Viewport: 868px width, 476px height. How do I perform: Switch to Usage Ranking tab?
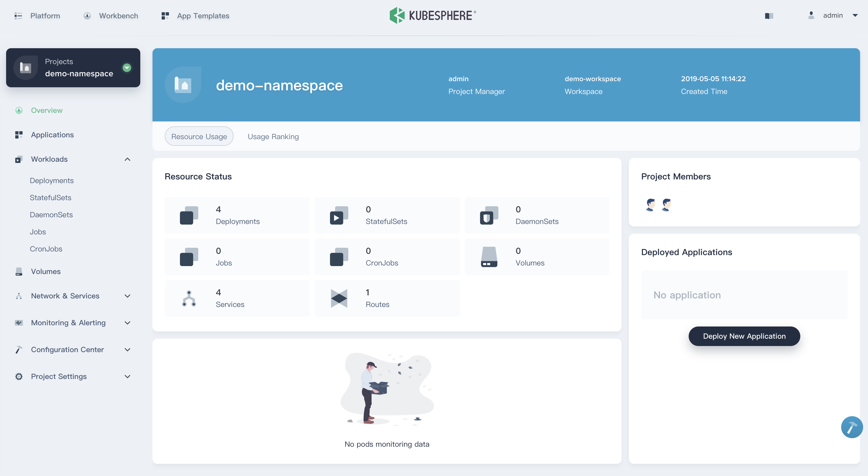[x=273, y=136]
